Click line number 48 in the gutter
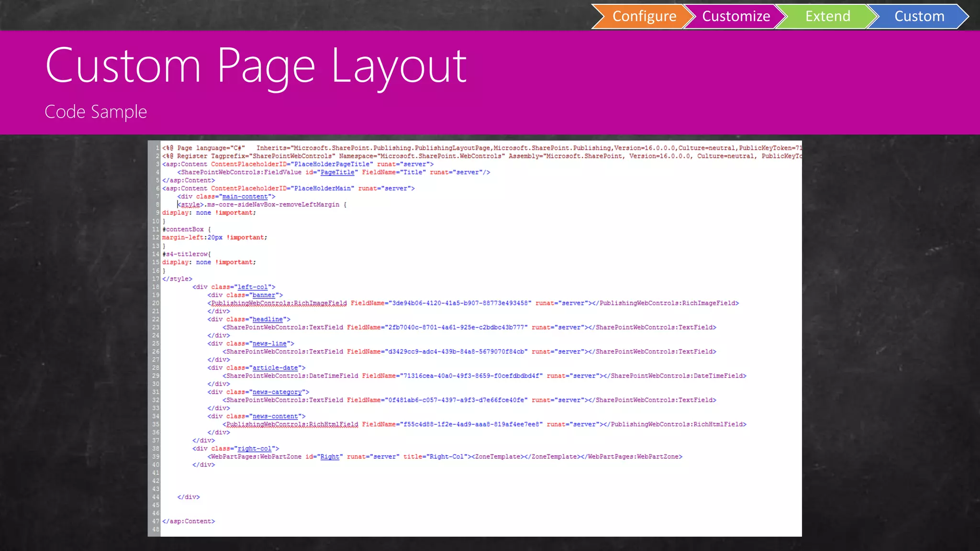Viewport: 980px width, 551px height. (156, 529)
